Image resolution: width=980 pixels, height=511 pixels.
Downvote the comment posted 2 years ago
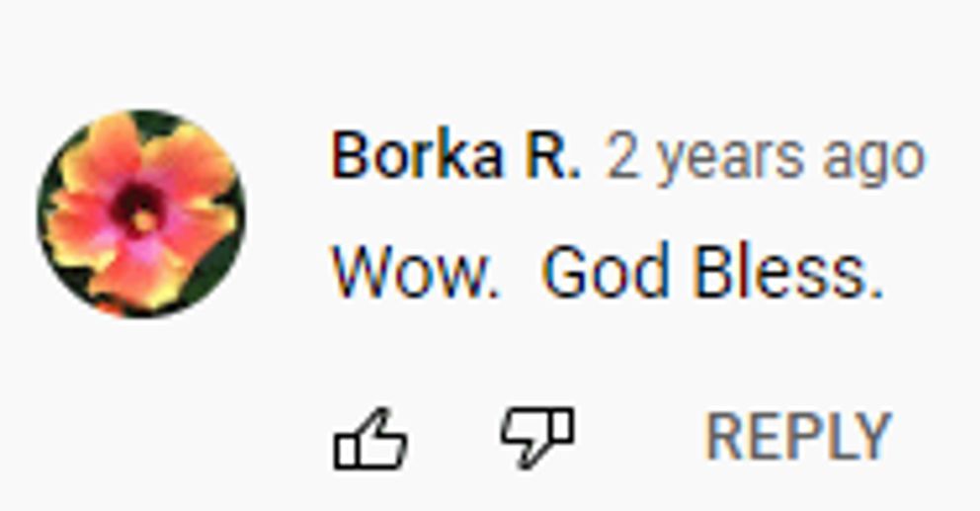tap(536, 437)
